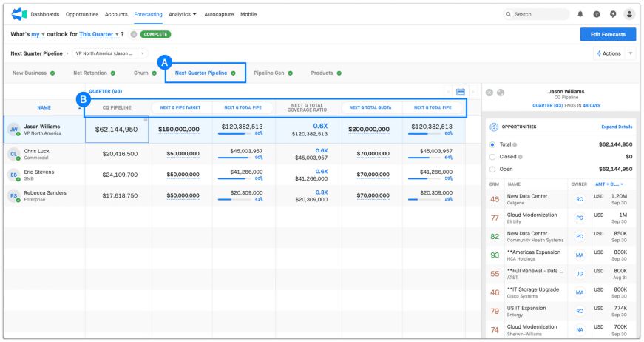Screen dimensions: 644x342
Task: Open the notifications bell
Action: (580, 14)
